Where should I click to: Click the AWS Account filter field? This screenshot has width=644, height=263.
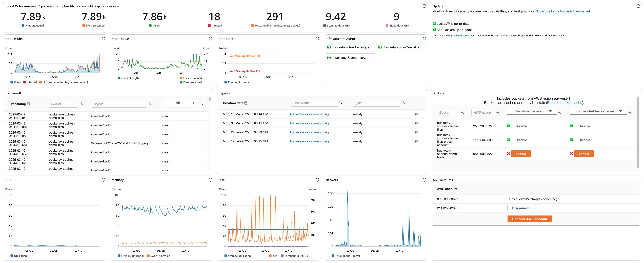pyautogui.click(x=483, y=112)
